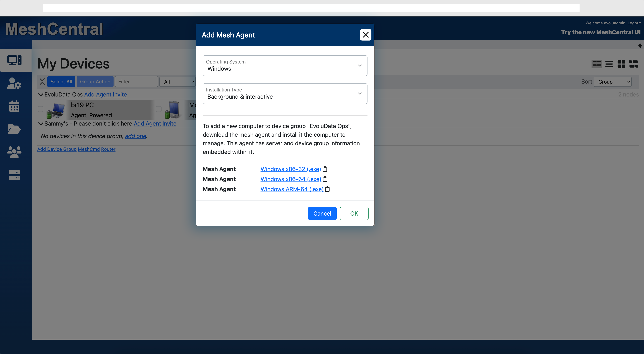This screenshot has width=644, height=354.
Task: Cancel the Add Mesh Agent dialog
Action: (x=322, y=214)
